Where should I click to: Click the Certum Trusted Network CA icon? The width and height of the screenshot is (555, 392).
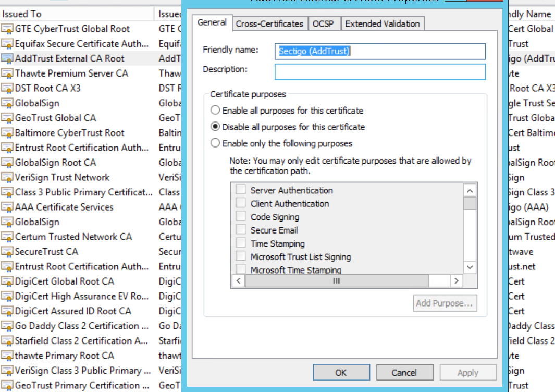click(x=7, y=237)
